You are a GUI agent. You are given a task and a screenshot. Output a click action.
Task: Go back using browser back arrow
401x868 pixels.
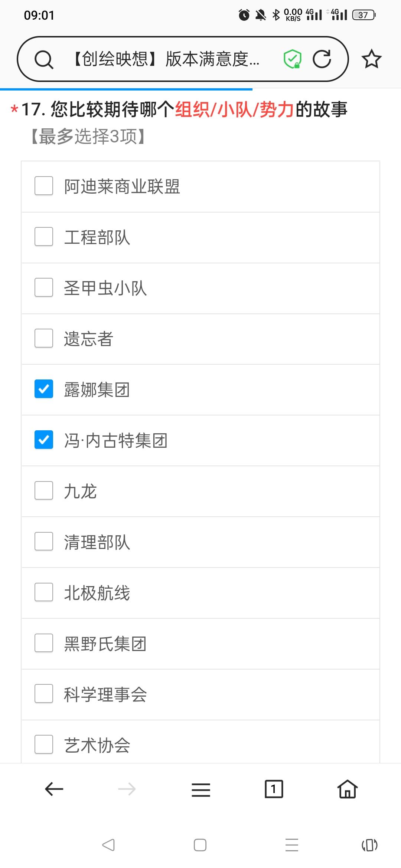click(x=54, y=789)
